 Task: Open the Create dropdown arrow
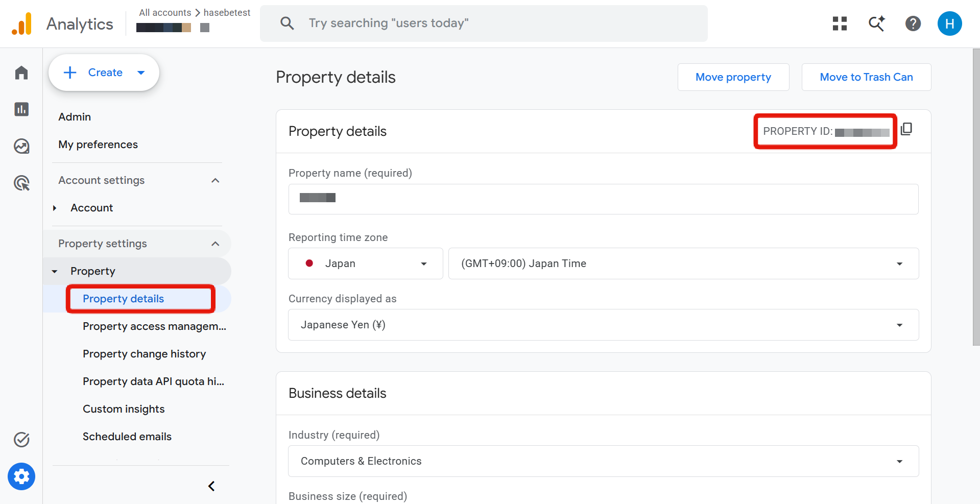point(141,73)
